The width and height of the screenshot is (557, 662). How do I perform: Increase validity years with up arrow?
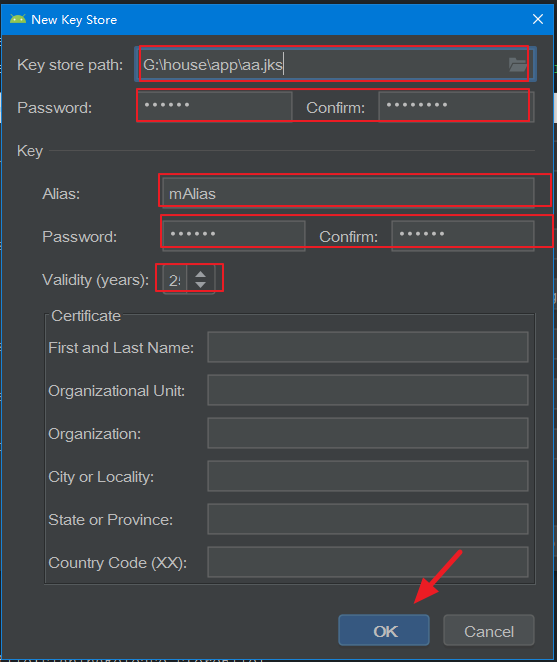point(201,274)
